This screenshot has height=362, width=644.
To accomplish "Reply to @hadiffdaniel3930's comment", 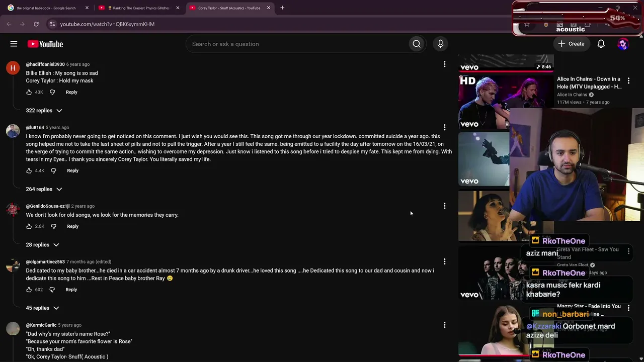I will coord(71,92).
